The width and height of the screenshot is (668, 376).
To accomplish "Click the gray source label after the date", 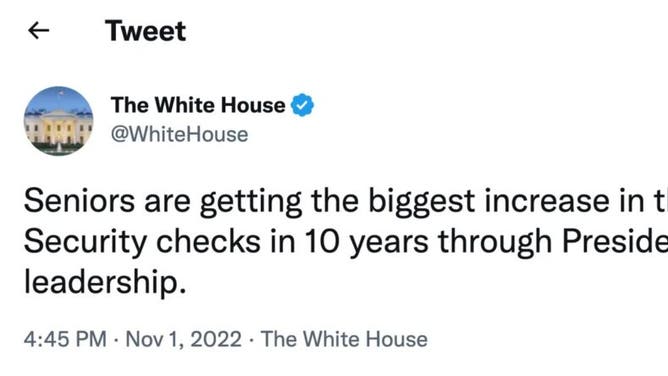I will coord(344,339).
